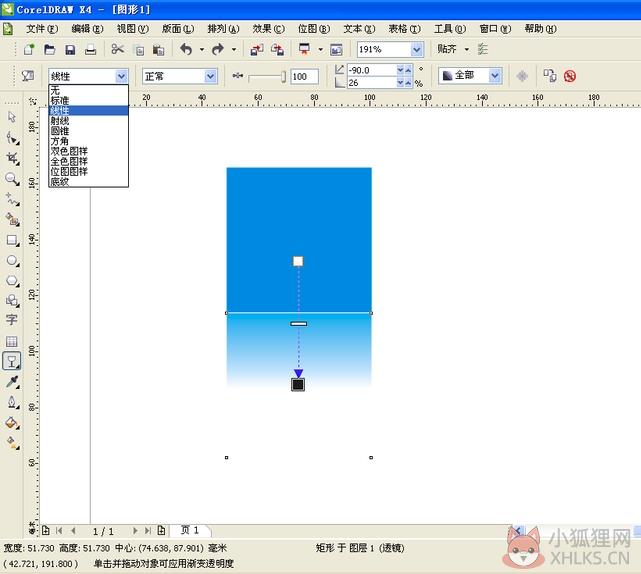Expand the 全部 transparency target dropdown

coord(495,76)
